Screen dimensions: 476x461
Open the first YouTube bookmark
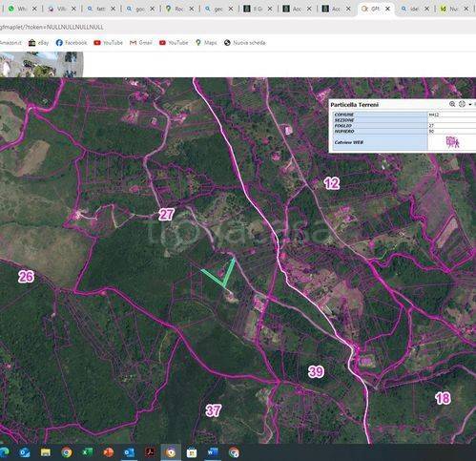pos(108,43)
